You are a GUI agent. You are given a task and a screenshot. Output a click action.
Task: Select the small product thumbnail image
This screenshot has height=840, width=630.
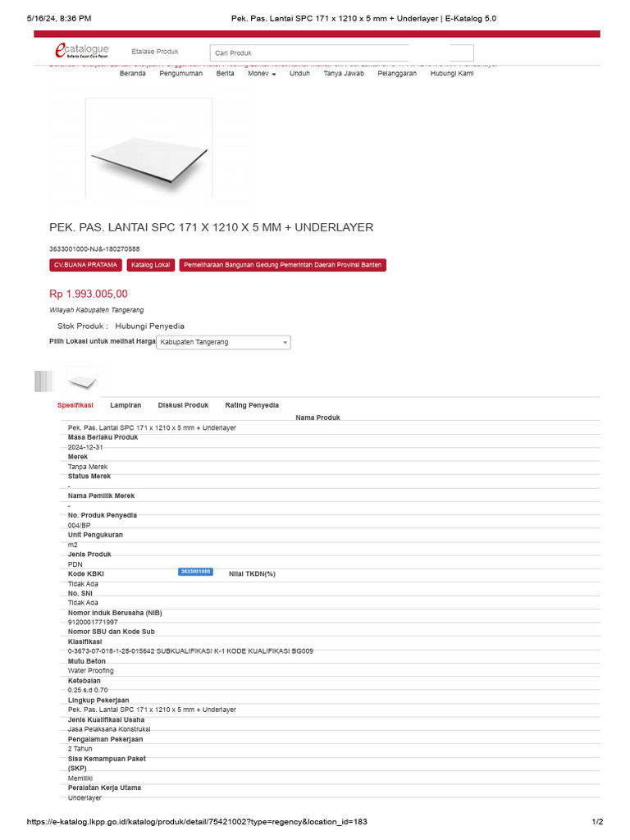pyautogui.click(x=81, y=380)
